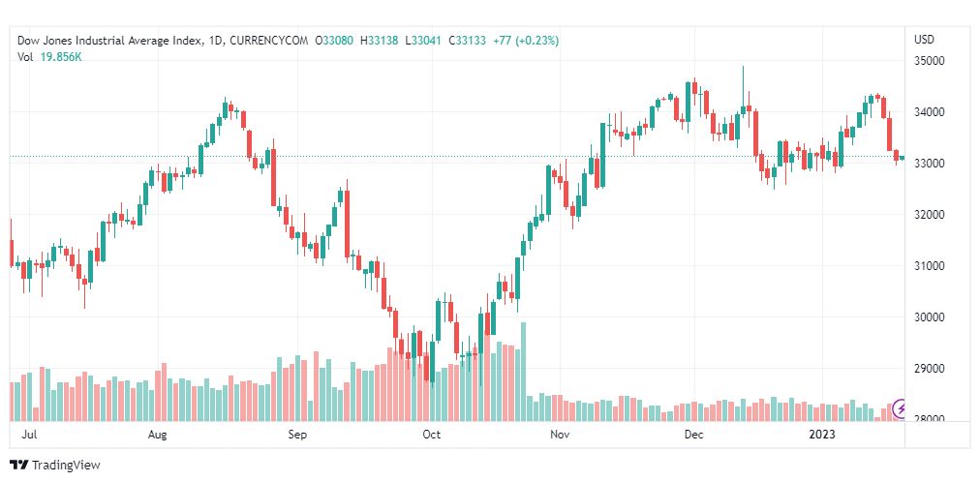Select Aug on the time axis
The height and width of the screenshot is (482, 980).
(x=160, y=436)
